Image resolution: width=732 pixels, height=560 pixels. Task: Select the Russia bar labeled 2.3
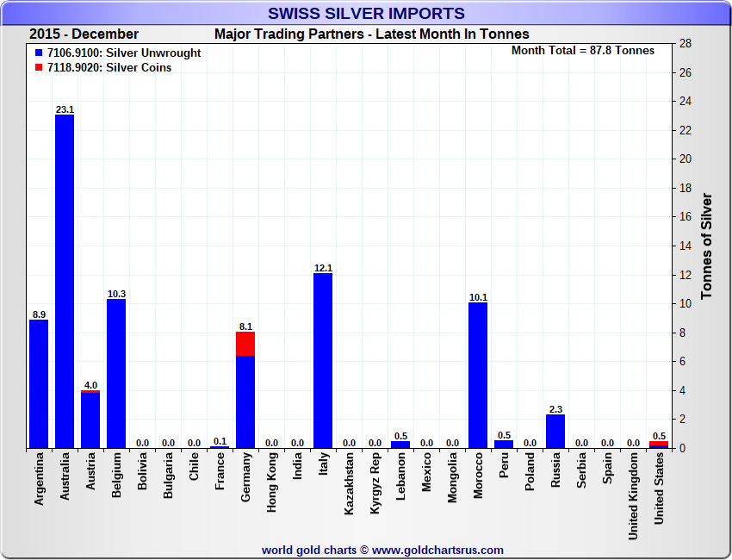pos(555,431)
